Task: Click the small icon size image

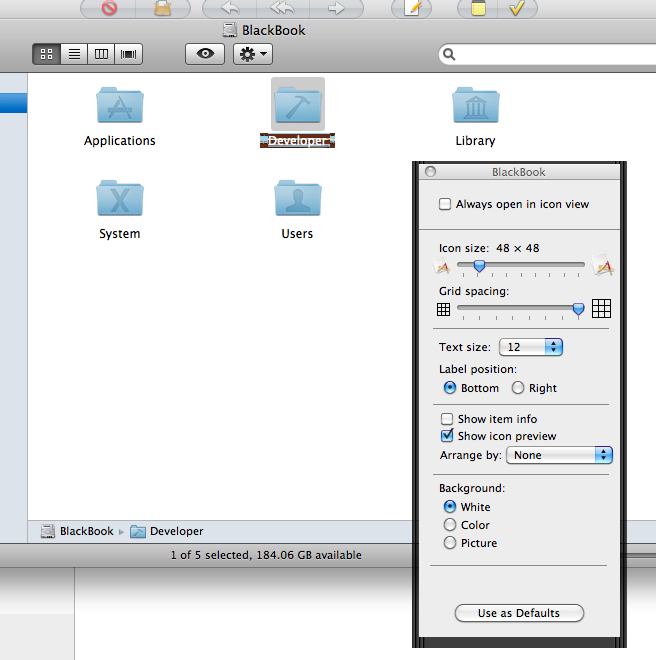Action: click(x=442, y=267)
